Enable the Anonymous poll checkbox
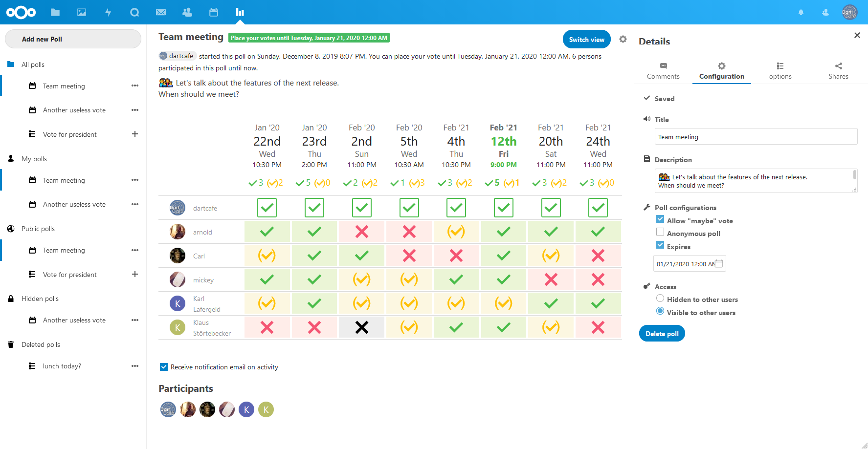This screenshot has width=868, height=449. click(660, 232)
